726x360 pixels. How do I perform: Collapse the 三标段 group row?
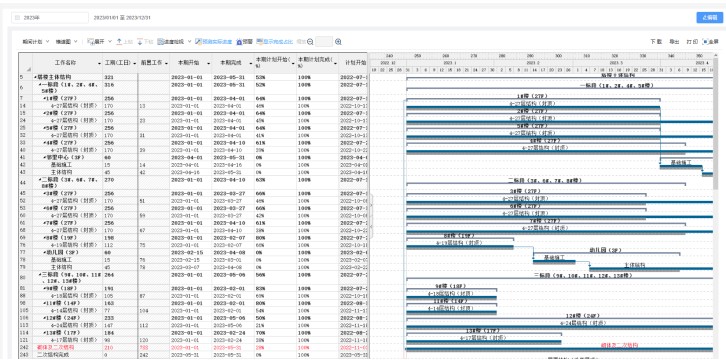[40, 274]
